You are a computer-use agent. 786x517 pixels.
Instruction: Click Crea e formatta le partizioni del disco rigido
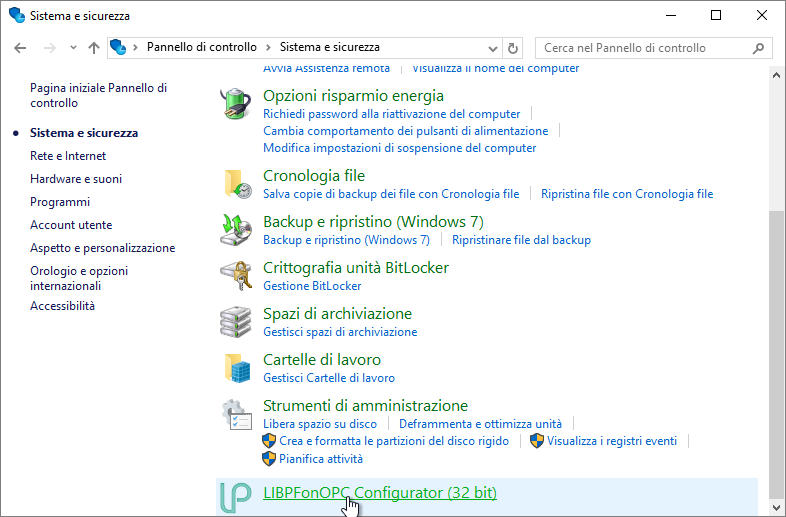click(x=394, y=441)
